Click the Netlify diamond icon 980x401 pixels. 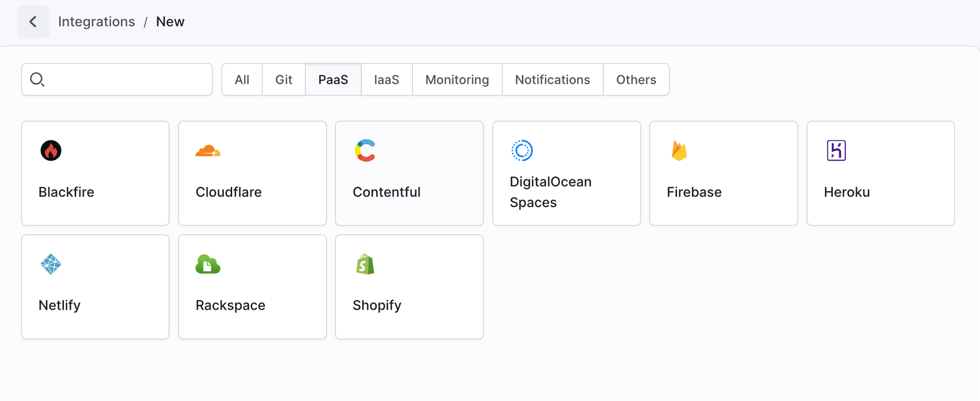51,264
